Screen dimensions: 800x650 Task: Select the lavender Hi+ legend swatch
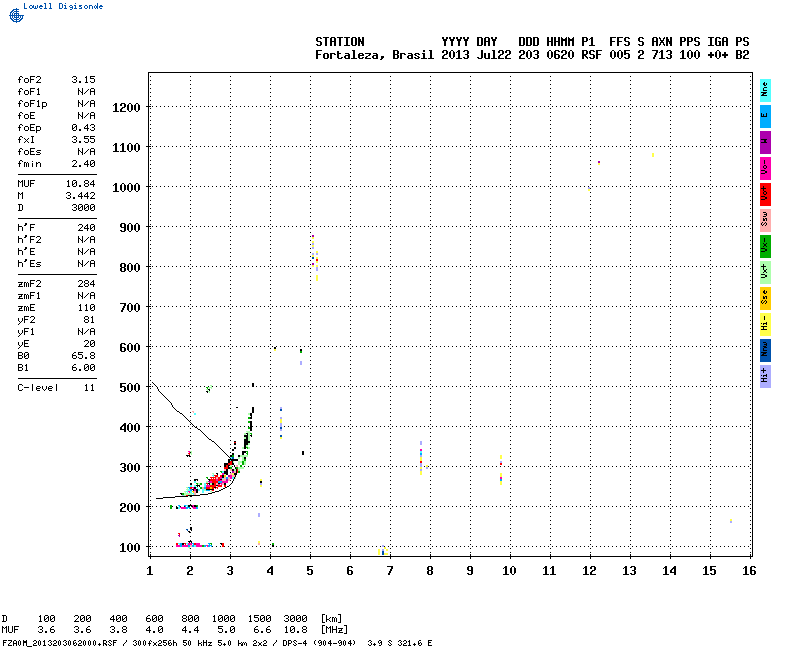coord(765,377)
